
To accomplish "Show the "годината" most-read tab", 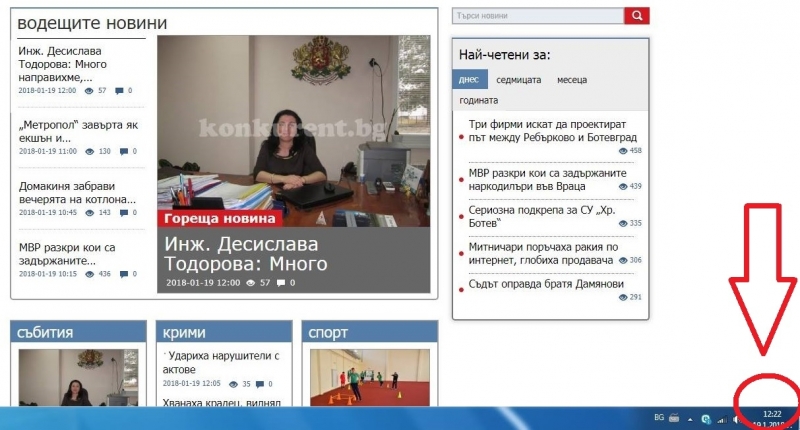I will (x=478, y=100).
